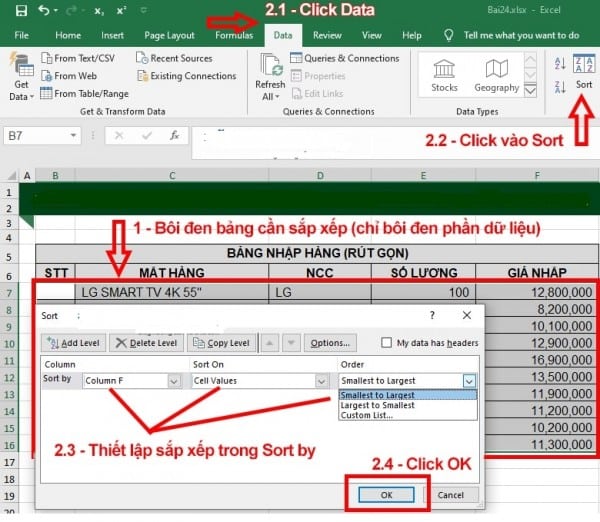Viewport: 600px width, 522px height.
Task: Open the Sort dialog ribbon button
Action: point(584,72)
